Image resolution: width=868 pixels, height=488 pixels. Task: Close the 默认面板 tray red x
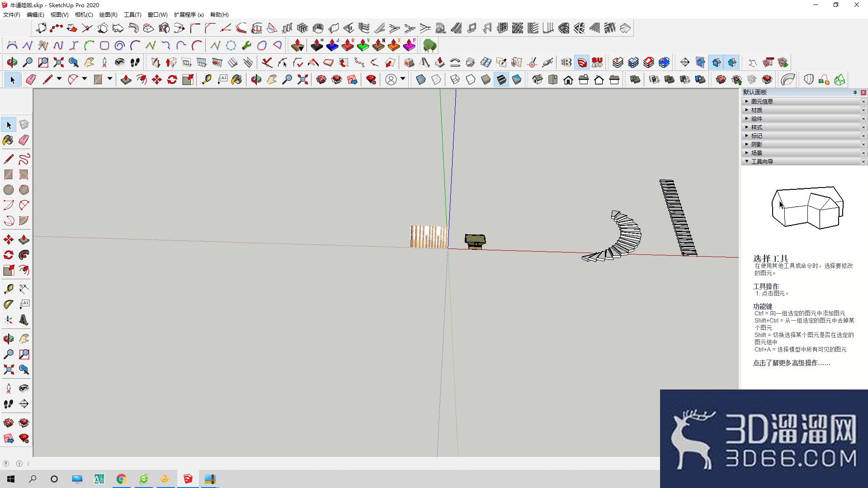pos(863,92)
